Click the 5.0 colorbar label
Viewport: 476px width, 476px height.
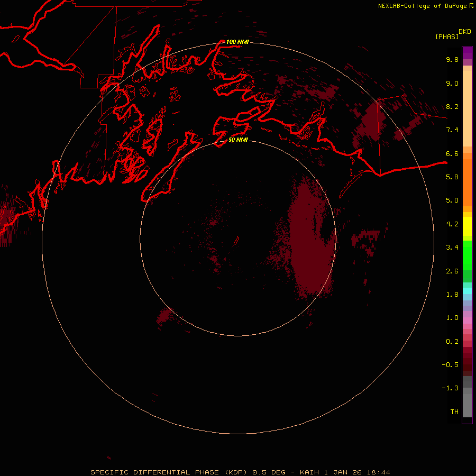(452, 200)
